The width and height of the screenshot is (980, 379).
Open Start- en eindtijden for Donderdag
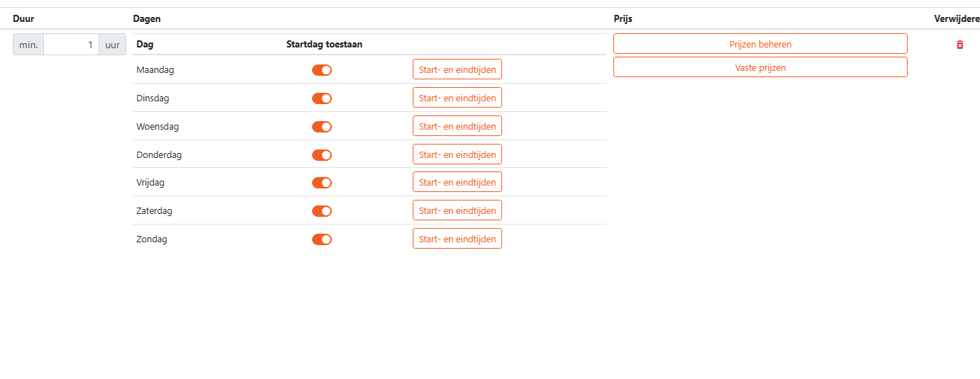pyautogui.click(x=457, y=154)
